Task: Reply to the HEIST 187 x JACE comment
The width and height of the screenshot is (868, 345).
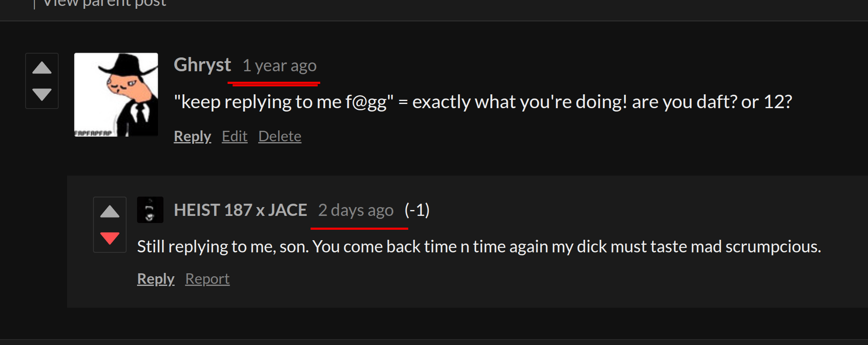Action: click(155, 279)
